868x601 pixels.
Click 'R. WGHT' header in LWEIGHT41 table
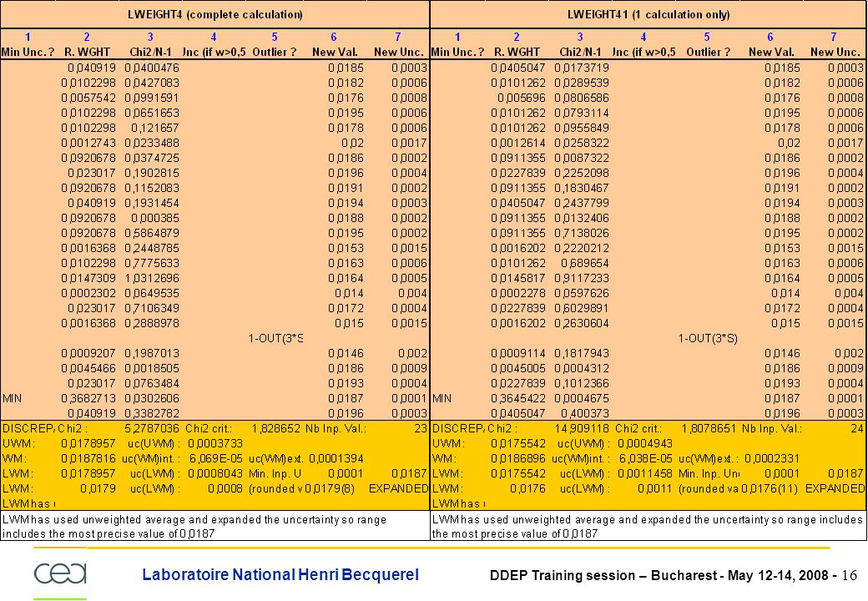[x=517, y=52]
